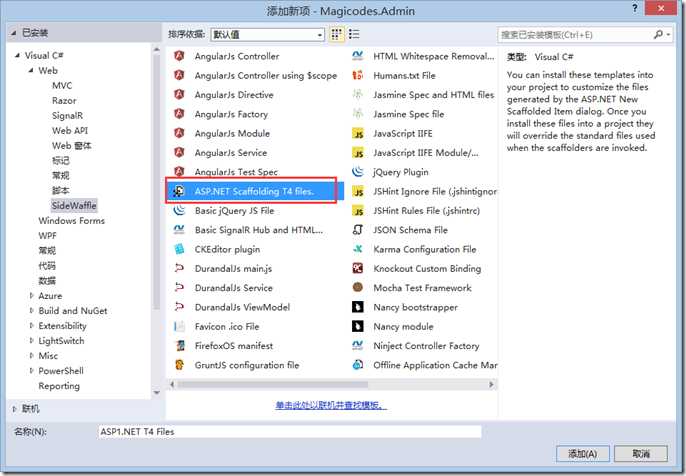Viewport: 686px width, 476px height.
Task: Click the name input field
Action: click(x=290, y=432)
